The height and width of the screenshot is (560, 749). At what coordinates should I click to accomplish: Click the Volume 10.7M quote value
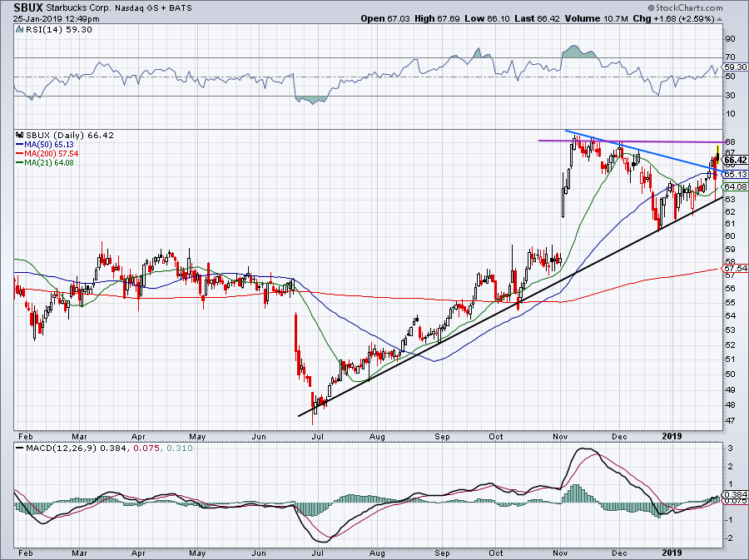click(596, 18)
